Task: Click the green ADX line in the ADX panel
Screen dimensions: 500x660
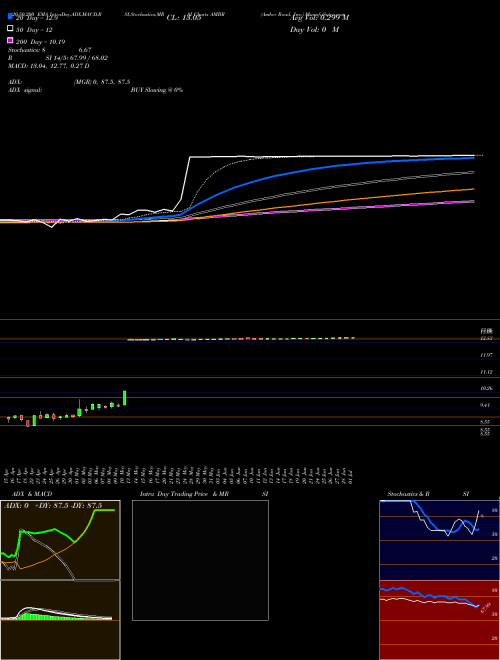Action: coord(55,530)
